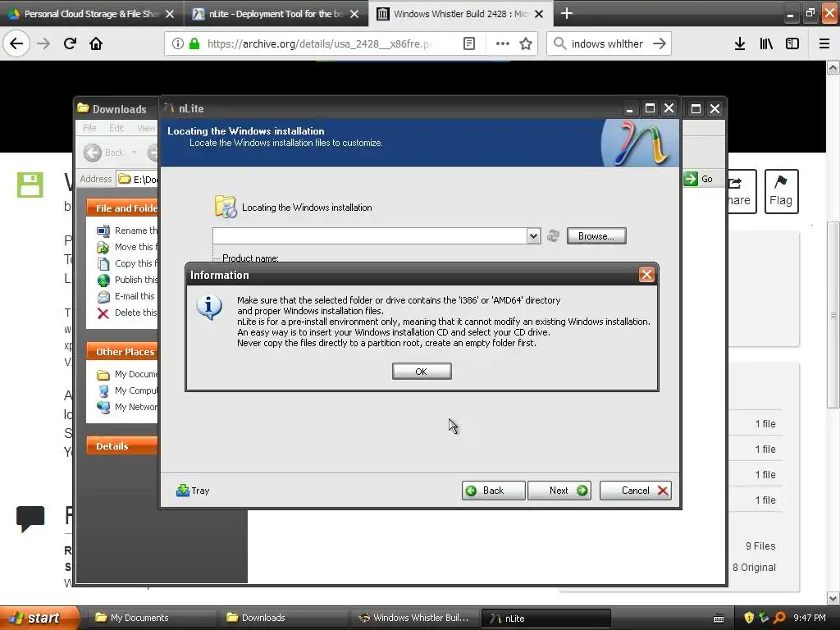Open the Firefox hamburger menu
Viewport: 840px width, 630px height.
[x=824, y=43]
